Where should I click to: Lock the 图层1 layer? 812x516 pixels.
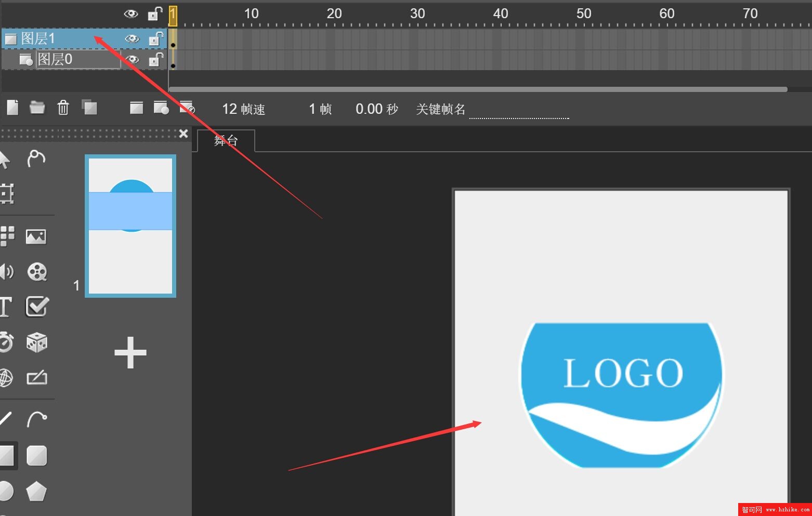[155, 39]
